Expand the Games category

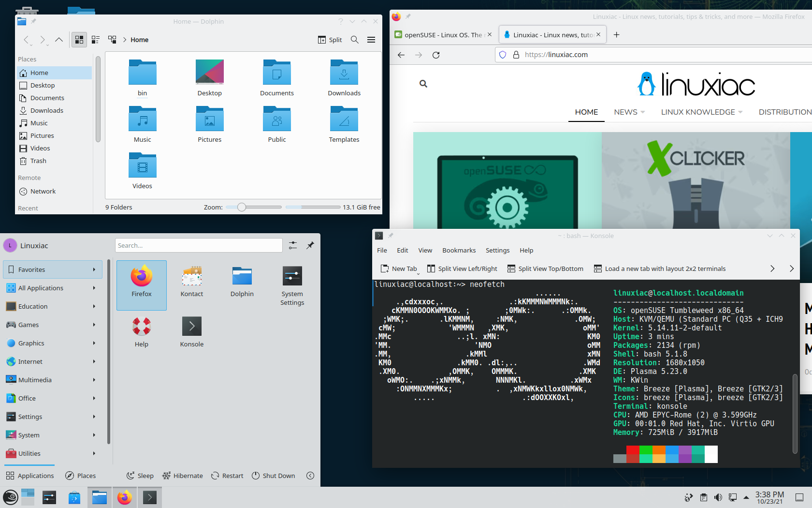pyautogui.click(x=53, y=325)
